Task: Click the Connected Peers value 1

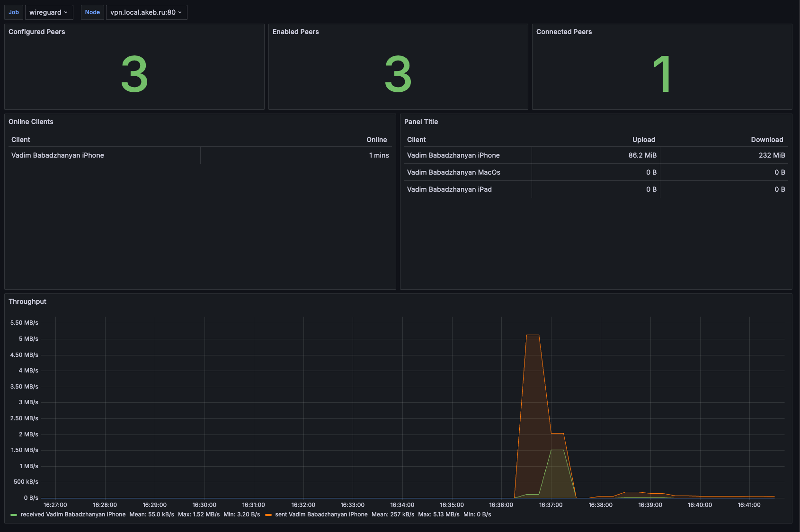Action: [662, 74]
